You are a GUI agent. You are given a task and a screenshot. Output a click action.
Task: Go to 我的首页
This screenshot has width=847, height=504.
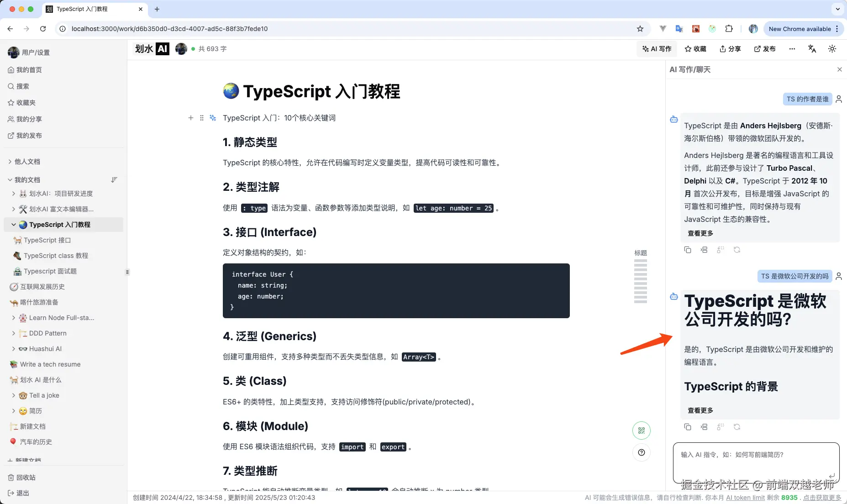pos(25,70)
